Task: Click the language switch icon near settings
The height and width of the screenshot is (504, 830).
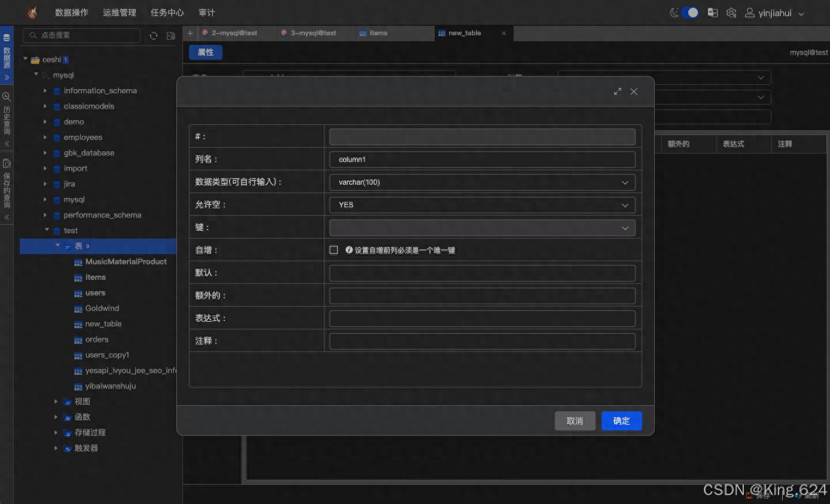Action: 712,13
